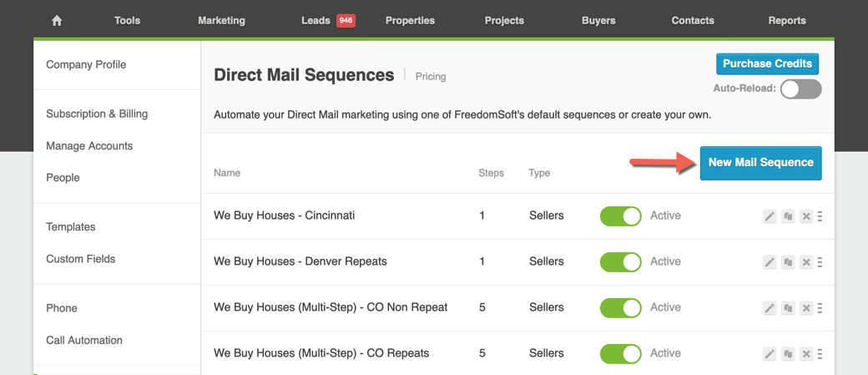Screen dimensions: 868x375
Task: Turn off the Denver Repeats Active toggle
Action: point(621,262)
